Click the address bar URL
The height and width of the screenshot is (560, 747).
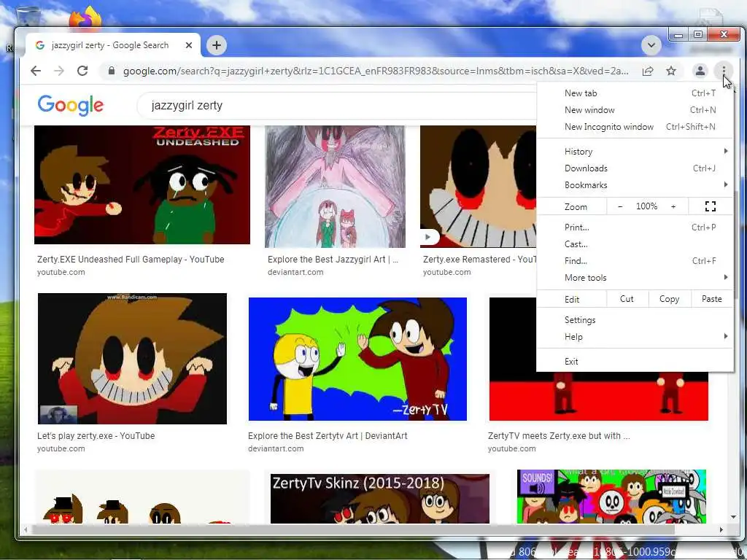coord(376,71)
